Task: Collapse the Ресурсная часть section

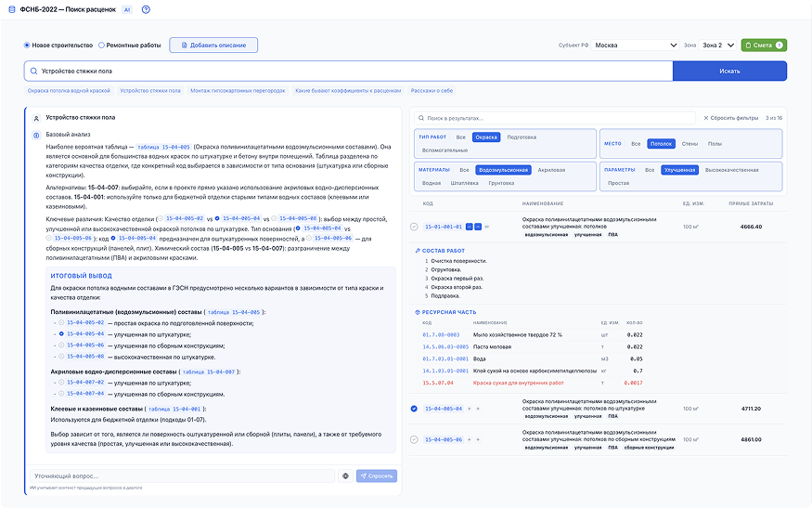Action: pos(445,312)
